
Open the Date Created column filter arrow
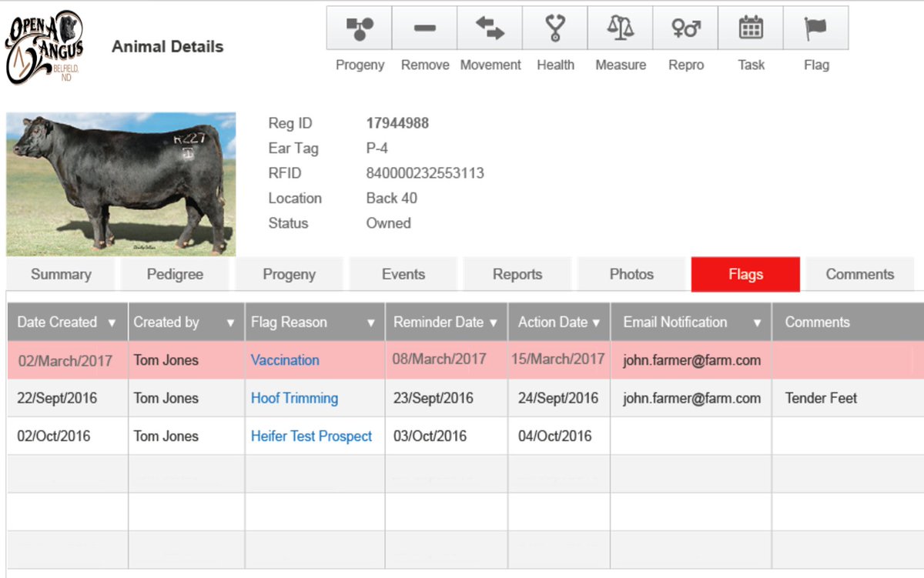click(112, 322)
